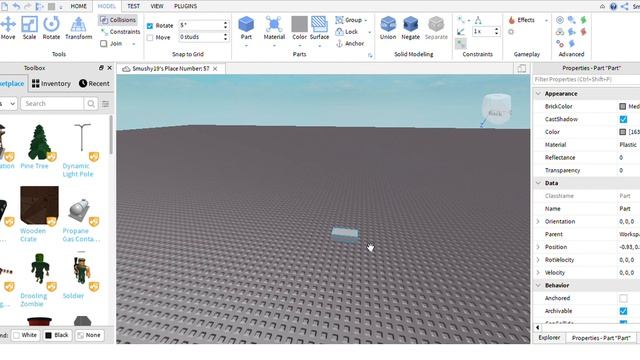640x360 pixels.
Task: Select the part in the viewport
Action: pyautogui.click(x=345, y=235)
